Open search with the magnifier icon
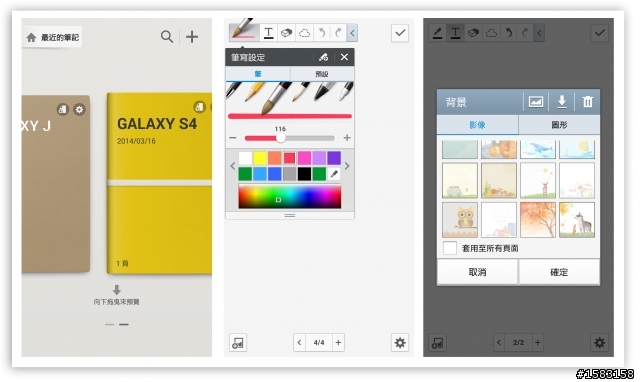 coord(167,37)
